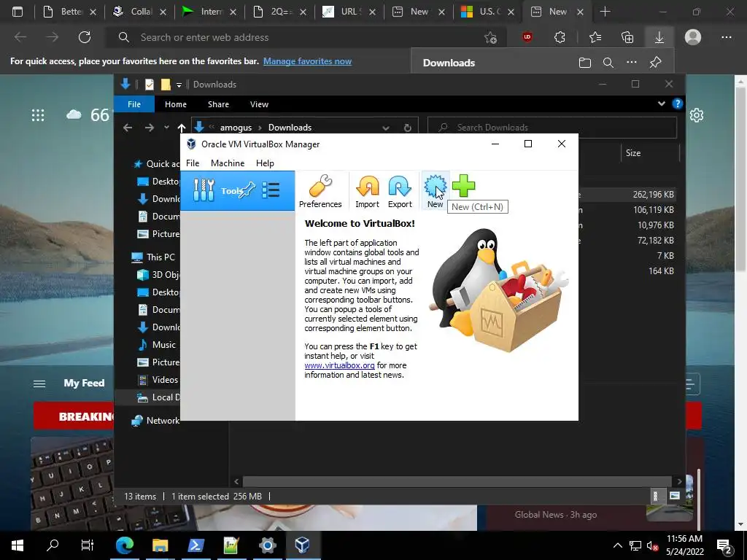
Task: Open the Favorites star icon in Edge
Action: [595, 37]
